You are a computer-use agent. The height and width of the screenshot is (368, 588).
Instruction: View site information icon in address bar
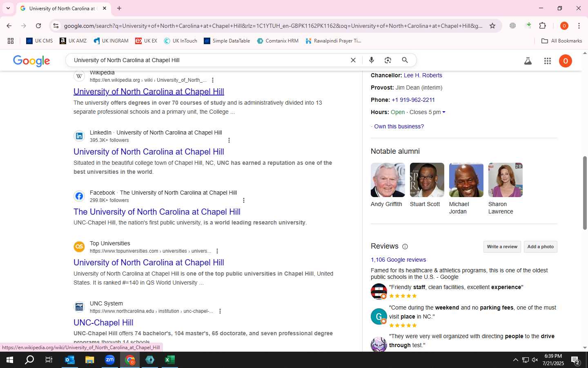click(x=56, y=26)
